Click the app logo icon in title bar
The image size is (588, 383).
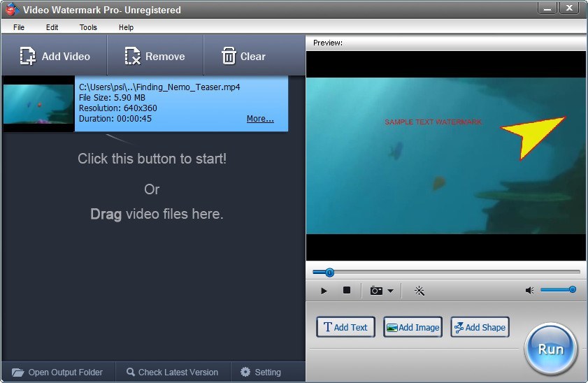click(x=12, y=9)
